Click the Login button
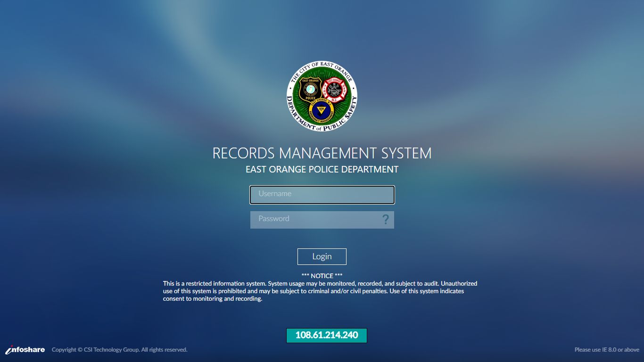 pos(322,256)
